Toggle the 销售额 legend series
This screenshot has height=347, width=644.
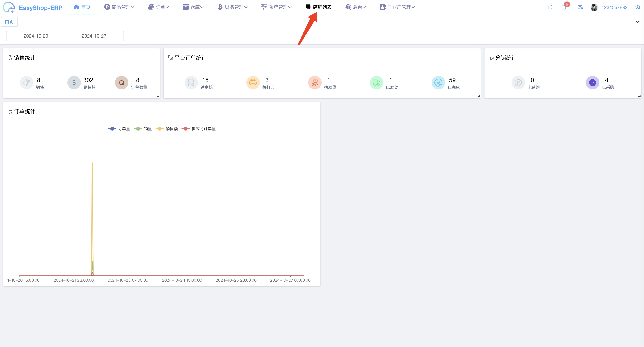(x=167, y=129)
